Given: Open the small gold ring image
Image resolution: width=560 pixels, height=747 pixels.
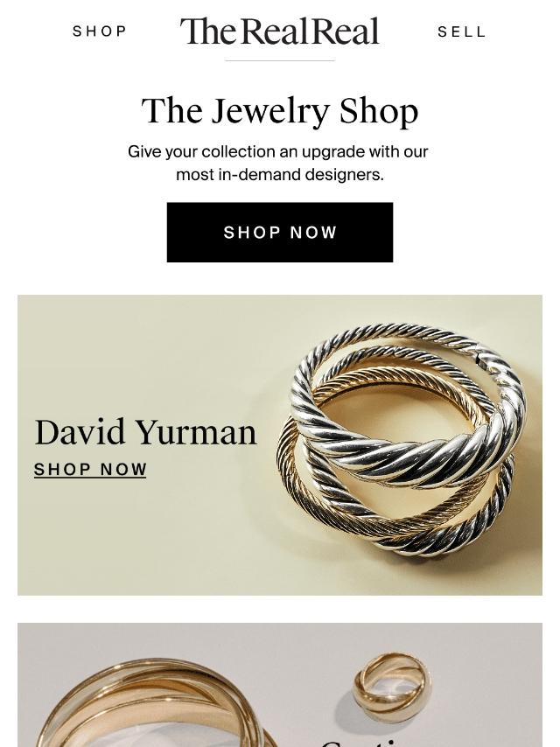Looking at the screenshot, I should pos(392,681).
